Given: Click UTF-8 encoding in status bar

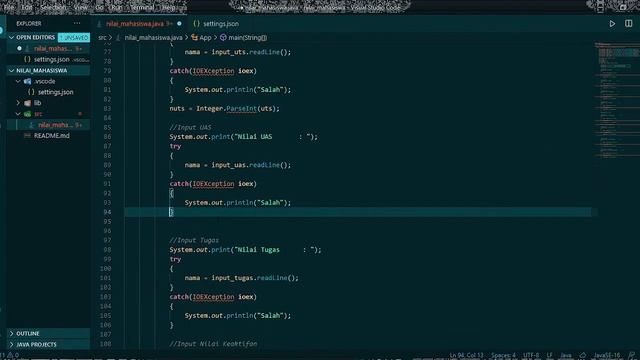Looking at the screenshot, I should [531, 355].
